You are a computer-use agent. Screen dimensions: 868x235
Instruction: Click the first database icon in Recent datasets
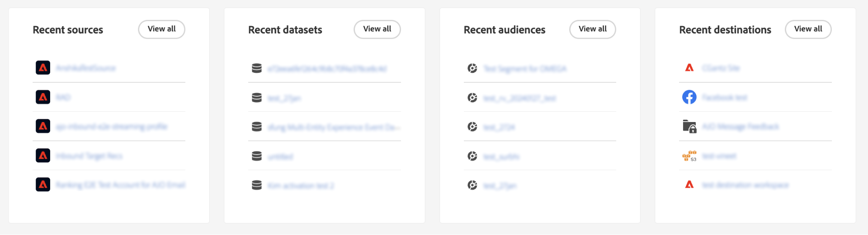[x=257, y=68]
